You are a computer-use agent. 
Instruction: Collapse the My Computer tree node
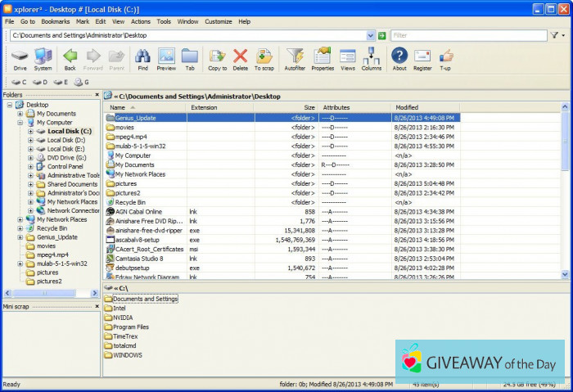(x=20, y=122)
